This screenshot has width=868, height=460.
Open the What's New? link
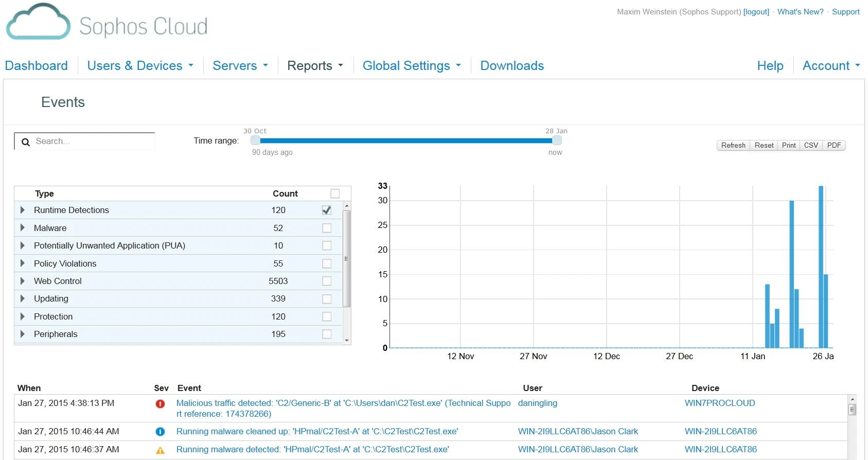pos(800,12)
